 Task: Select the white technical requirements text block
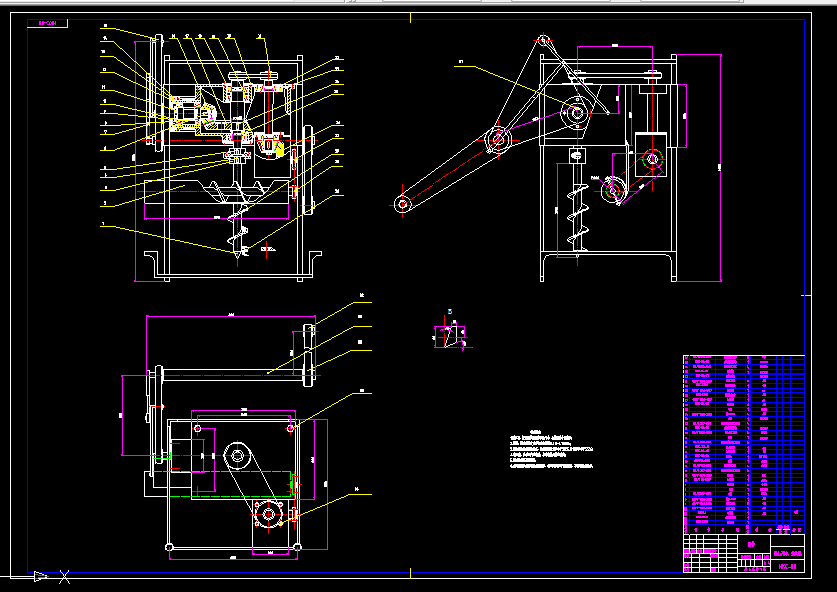(552, 448)
